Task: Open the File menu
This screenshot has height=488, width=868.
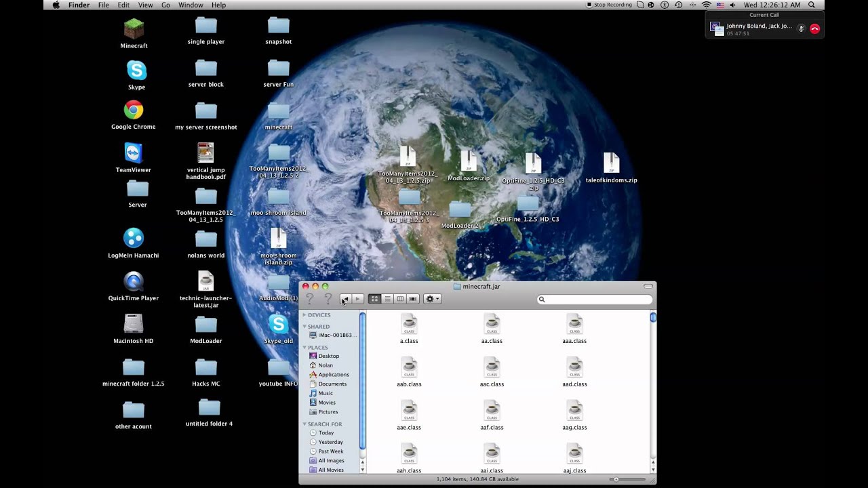Action: click(103, 5)
